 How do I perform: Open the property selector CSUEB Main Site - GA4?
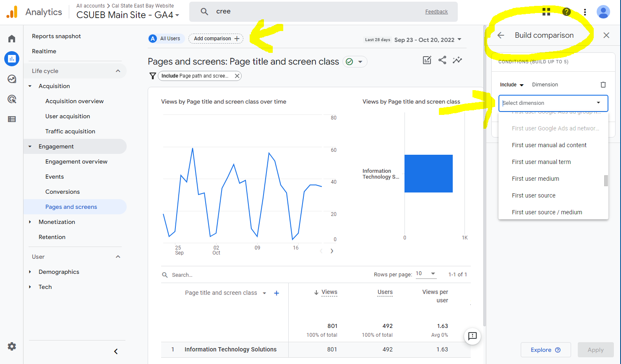point(128,15)
